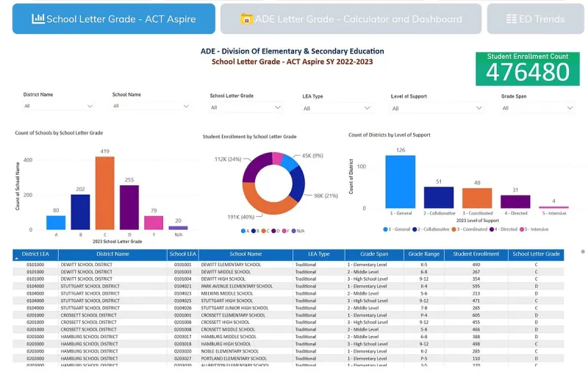Click legend marker N/A in donut chart

[293, 231]
